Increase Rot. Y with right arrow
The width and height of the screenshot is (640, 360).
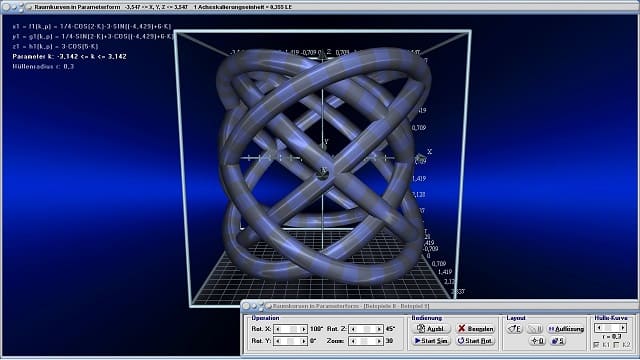pyautogui.click(x=303, y=341)
